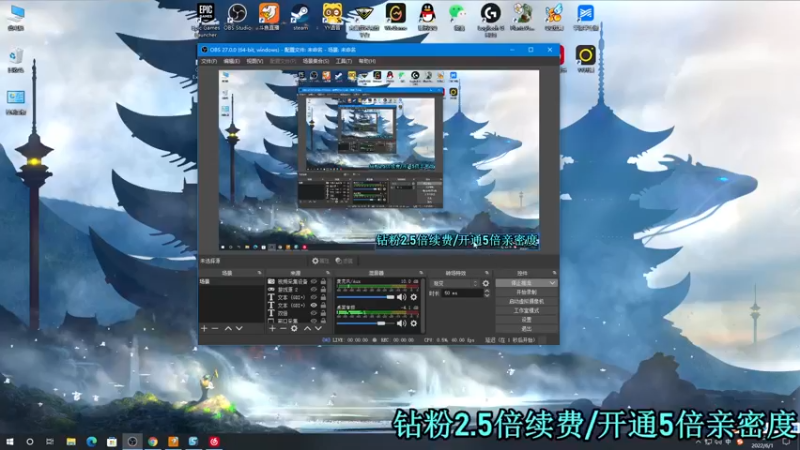The image size is (800, 450).
Task: Open 设置 from the Controls panel
Action: 527,320
